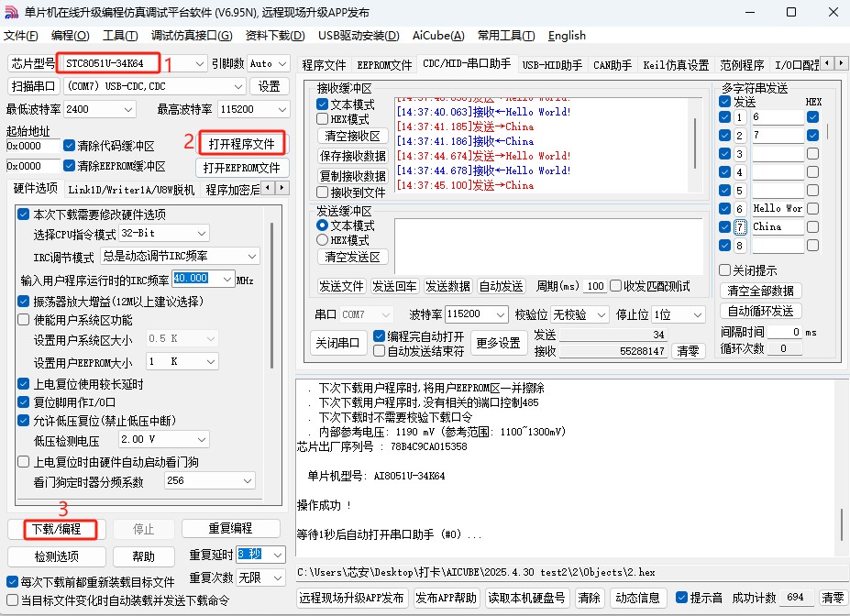The width and height of the screenshot is (850, 616).
Task: Click the application logo icon in title bar
Action: (x=11, y=12)
